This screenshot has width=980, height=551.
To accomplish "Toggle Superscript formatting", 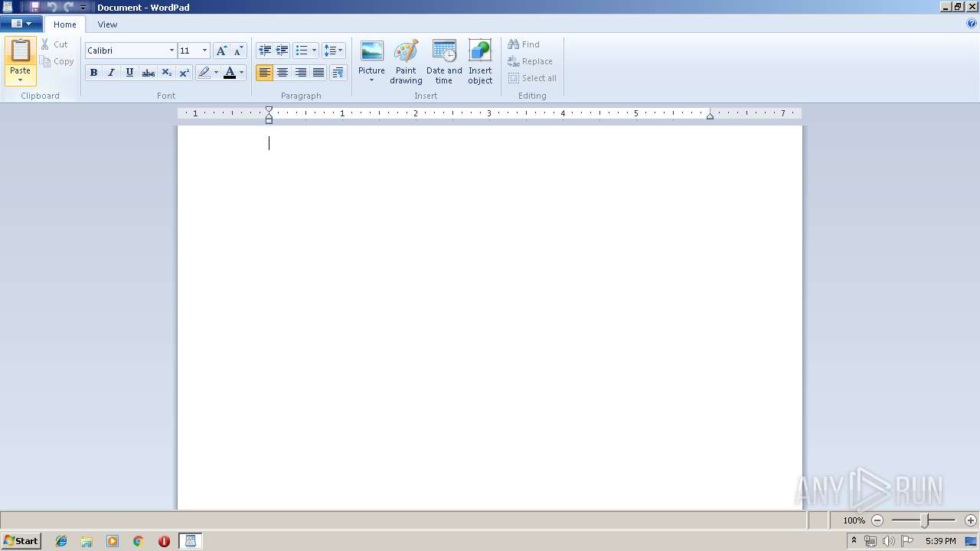I will pos(184,73).
